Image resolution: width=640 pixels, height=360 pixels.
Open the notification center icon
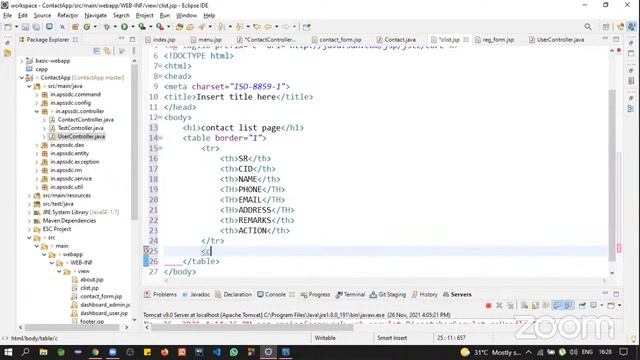coord(624,352)
